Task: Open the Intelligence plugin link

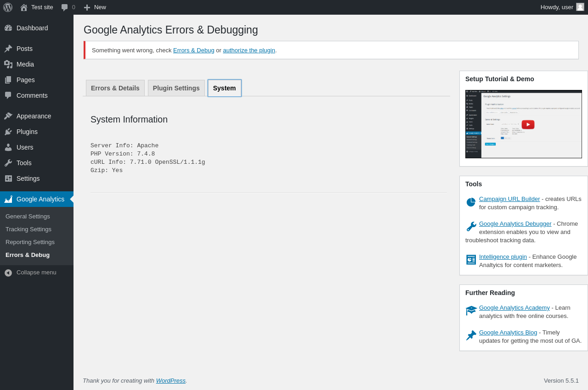Action: pos(503,257)
